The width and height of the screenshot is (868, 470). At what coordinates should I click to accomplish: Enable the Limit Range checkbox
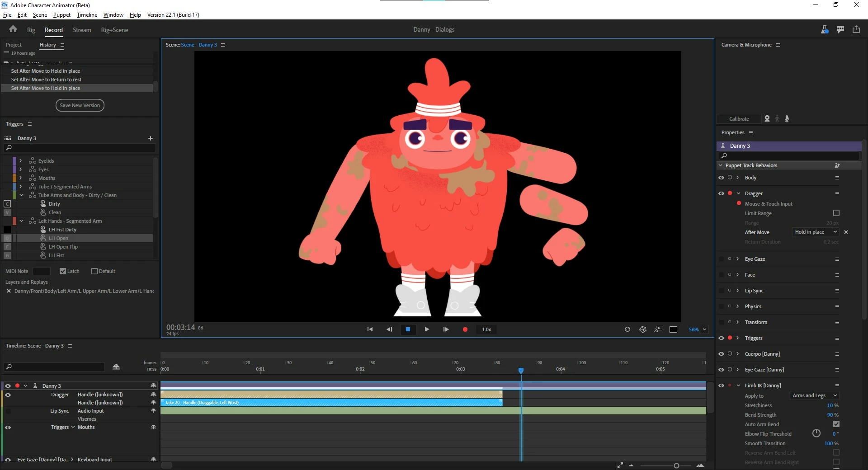pyautogui.click(x=836, y=213)
